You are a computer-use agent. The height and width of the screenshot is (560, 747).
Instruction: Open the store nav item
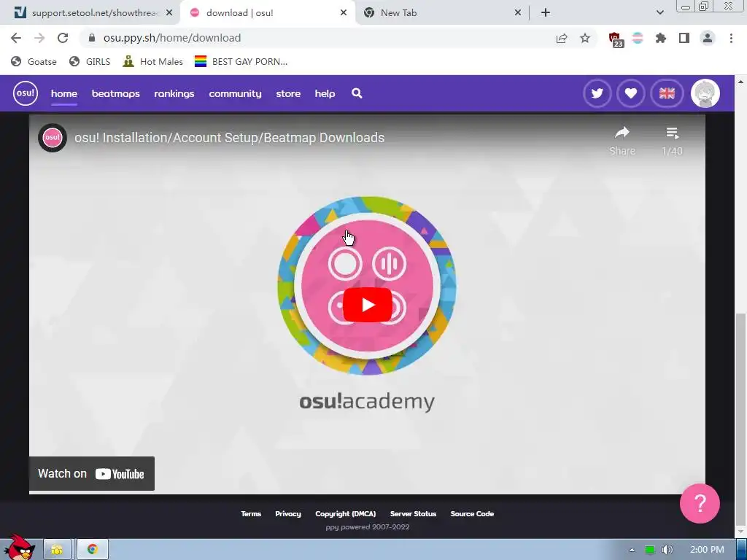[x=288, y=93]
